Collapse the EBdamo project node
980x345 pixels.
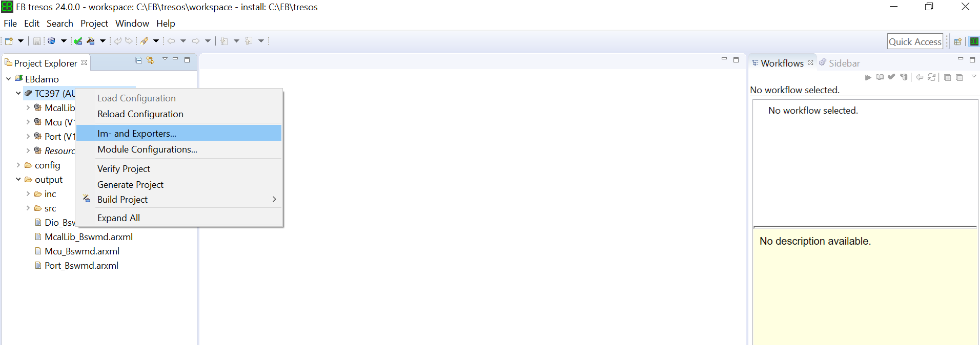pos(9,79)
